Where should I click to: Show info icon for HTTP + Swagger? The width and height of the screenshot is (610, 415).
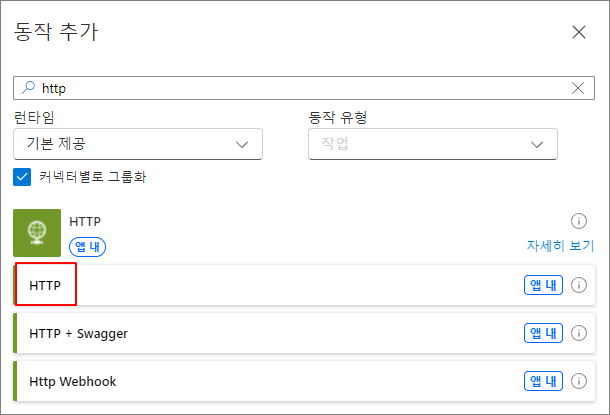point(579,333)
